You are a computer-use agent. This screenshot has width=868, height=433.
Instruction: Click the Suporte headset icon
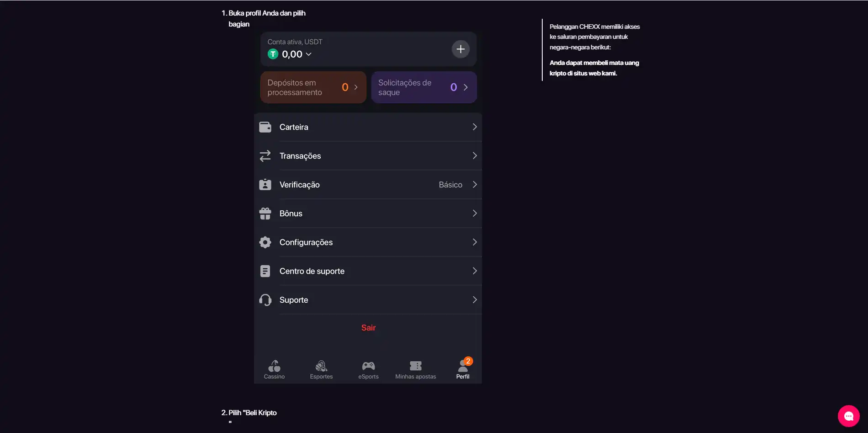click(265, 300)
